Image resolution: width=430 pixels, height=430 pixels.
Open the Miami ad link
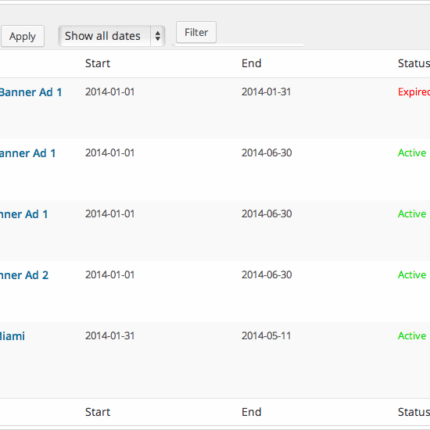click(x=12, y=336)
